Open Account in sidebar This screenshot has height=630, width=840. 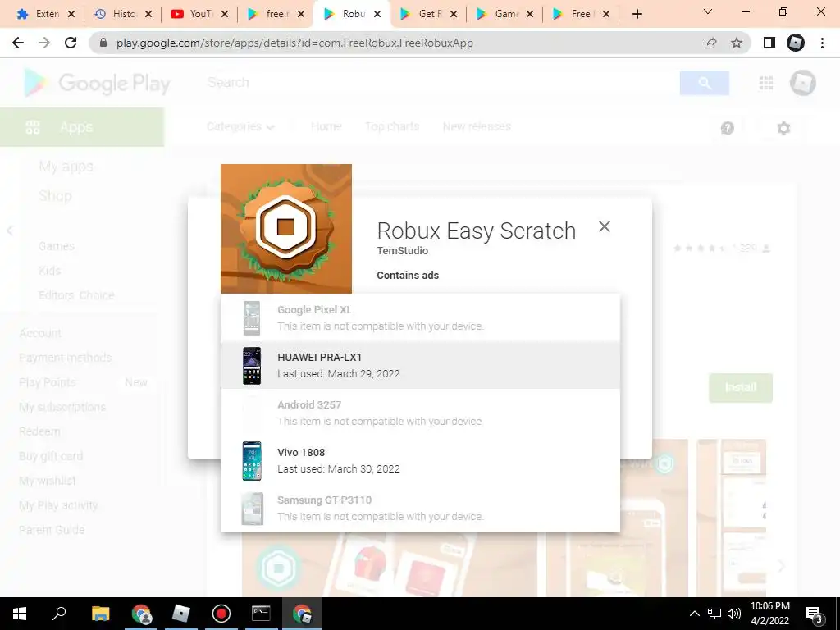(40, 333)
